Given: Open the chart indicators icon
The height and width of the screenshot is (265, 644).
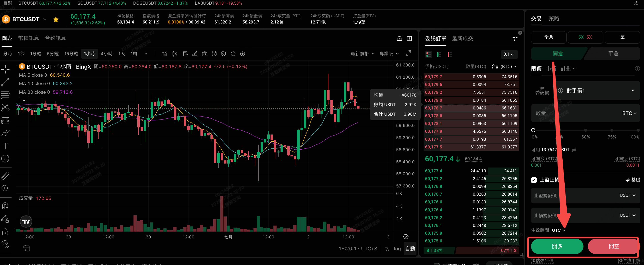Looking at the screenshot, I should coord(164,54).
